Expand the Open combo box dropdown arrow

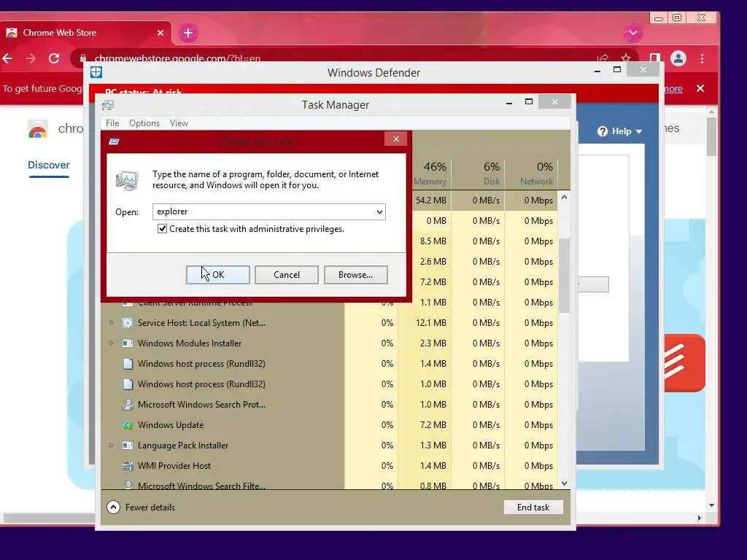point(379,212)
